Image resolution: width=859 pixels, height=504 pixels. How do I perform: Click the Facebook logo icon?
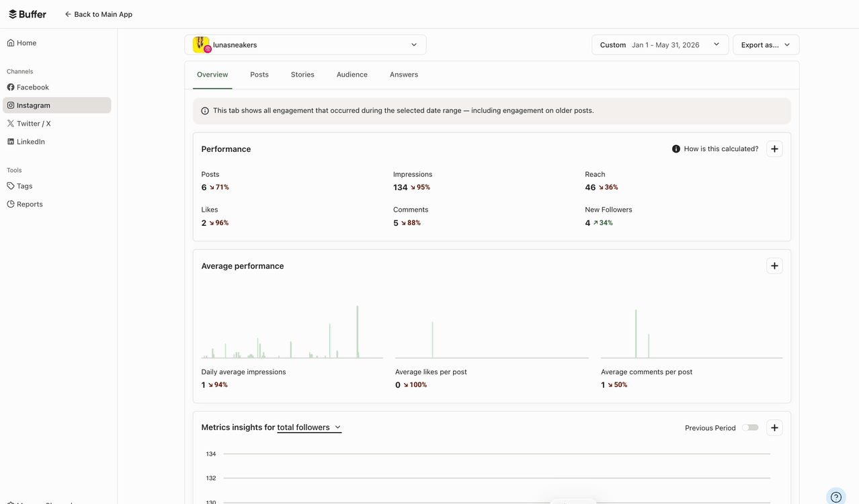11,87
